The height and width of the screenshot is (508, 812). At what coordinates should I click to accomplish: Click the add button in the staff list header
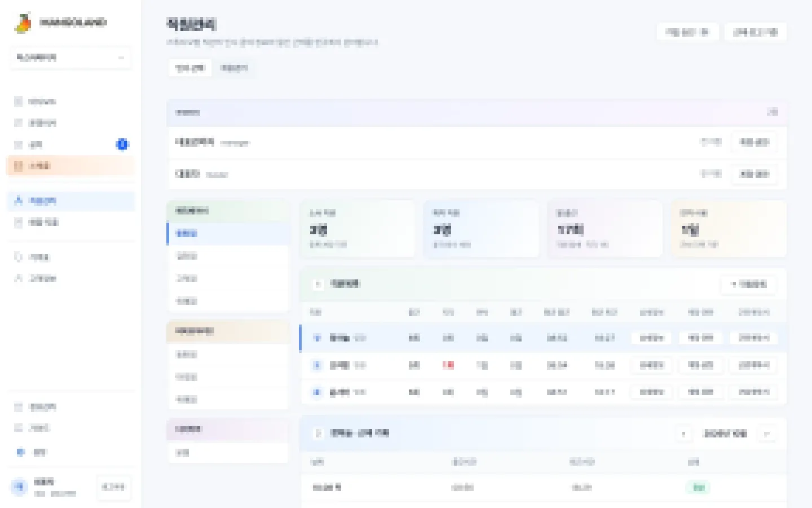click(749, 284)
